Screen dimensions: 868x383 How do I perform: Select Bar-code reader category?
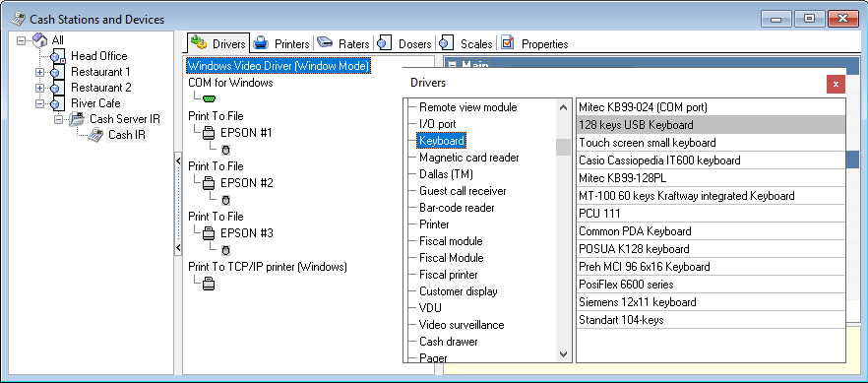[x=457, y=208]
